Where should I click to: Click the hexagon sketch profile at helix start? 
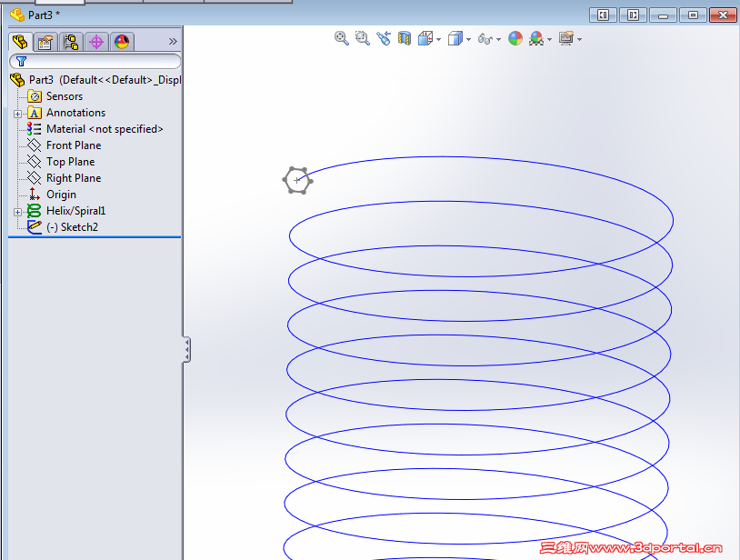pos(297,180)
